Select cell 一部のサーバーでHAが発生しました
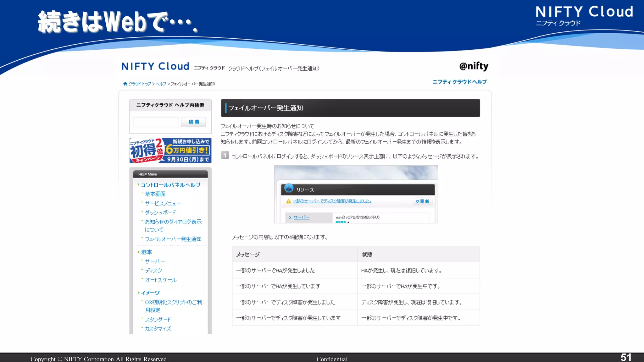Screen dimensions: 644x362 pos(295,271)
